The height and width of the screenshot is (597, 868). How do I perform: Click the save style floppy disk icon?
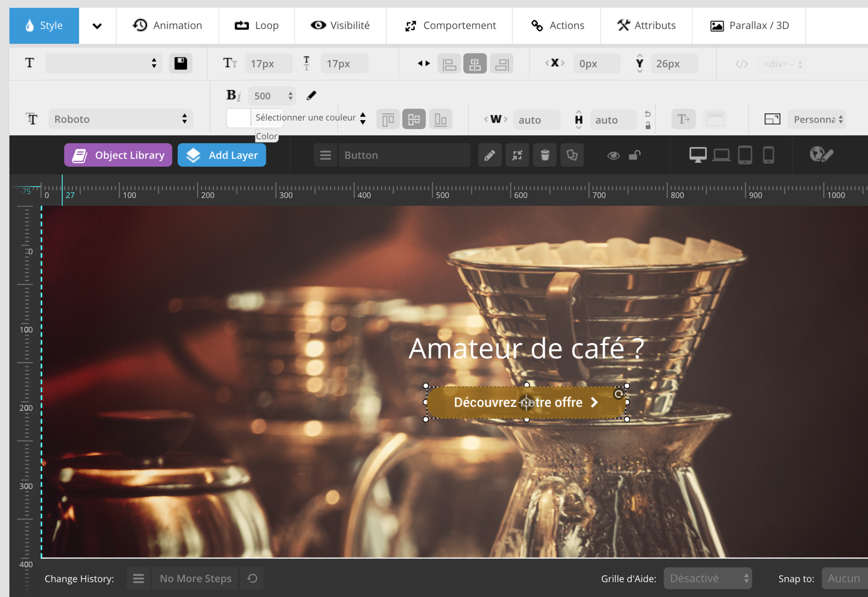(x=181, y=63)
